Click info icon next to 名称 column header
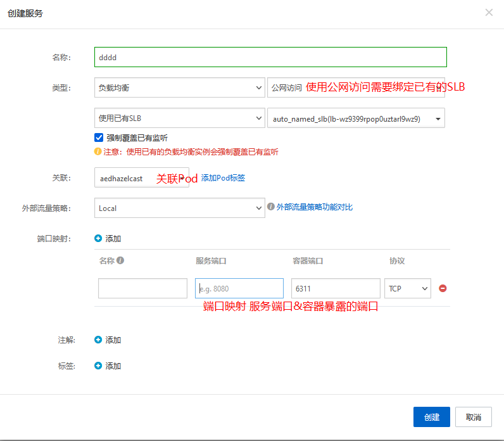Screen dimensions: 504x441 (120, 260)
